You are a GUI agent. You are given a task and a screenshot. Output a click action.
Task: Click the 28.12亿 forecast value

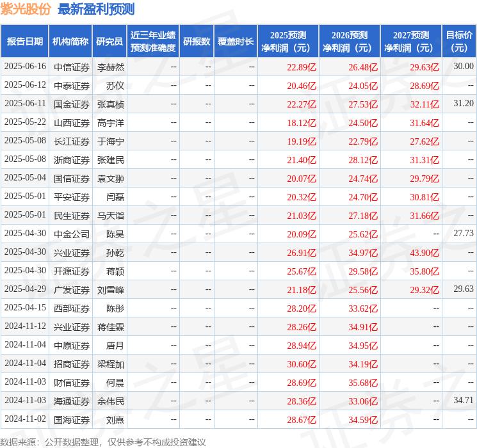[x=363, y=160]
